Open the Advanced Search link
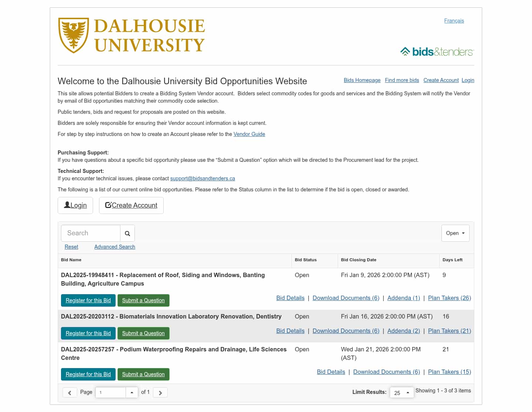Screen dimensions: 532x412 click(x=115, y=247)
